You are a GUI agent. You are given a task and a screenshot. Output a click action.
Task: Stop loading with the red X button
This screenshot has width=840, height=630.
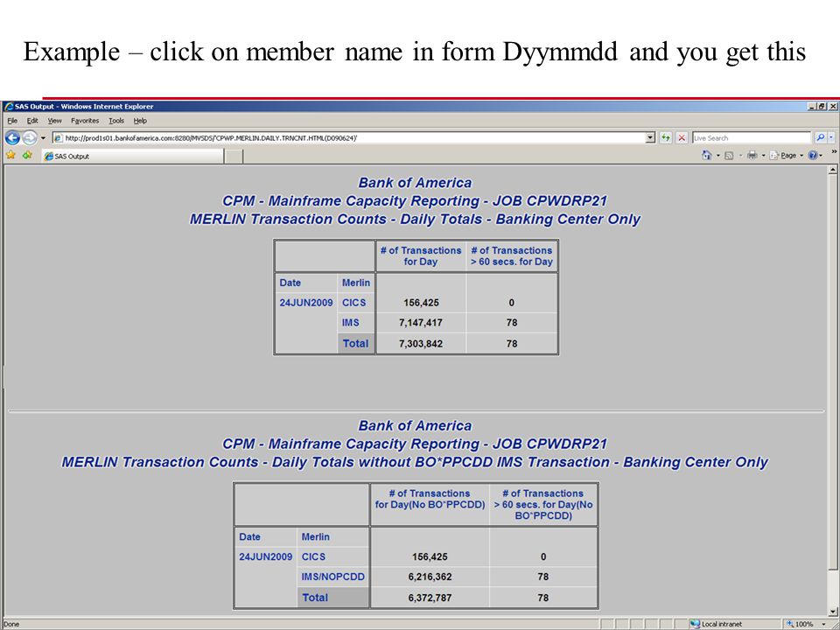(x=682, y=137)
